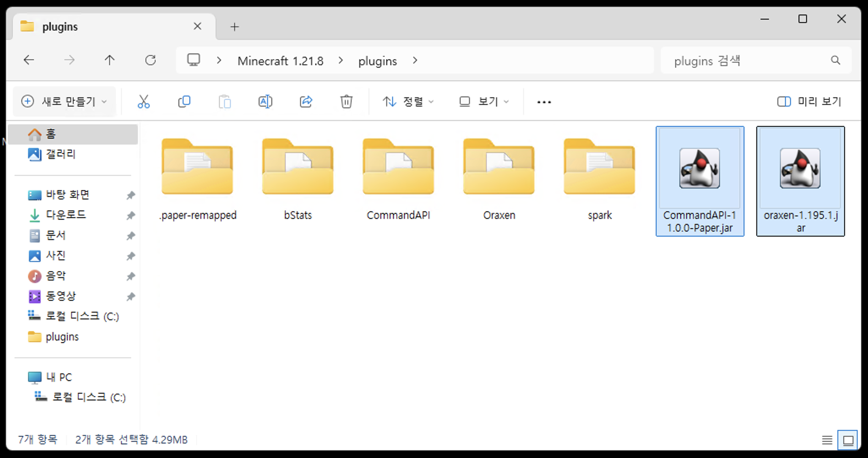Navigate back with left arrow

coord(29,60)
